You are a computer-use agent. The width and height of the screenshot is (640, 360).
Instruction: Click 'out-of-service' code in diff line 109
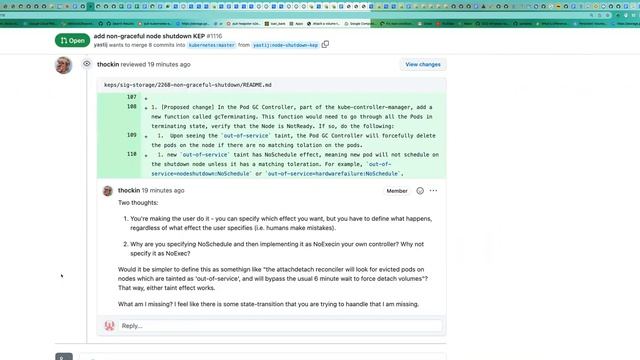(245, 136)
